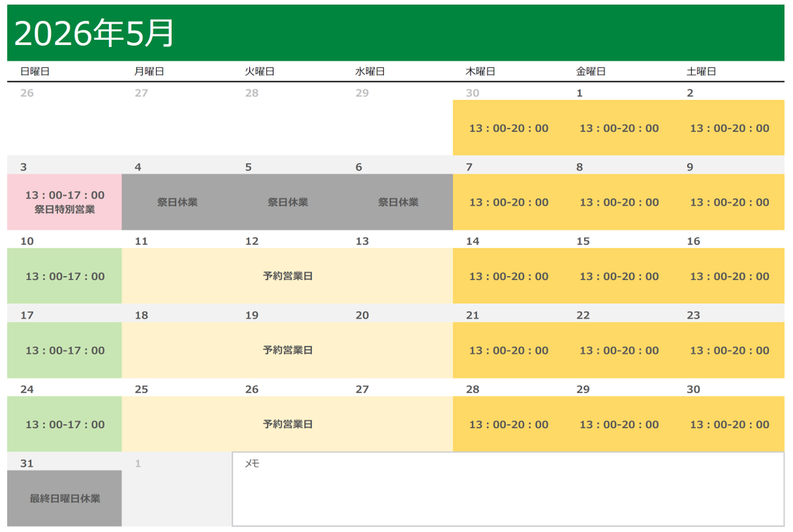Click the grayed-out June 1 cell
The height and width of the screenshot is (532, 793).
pos(176,489)
